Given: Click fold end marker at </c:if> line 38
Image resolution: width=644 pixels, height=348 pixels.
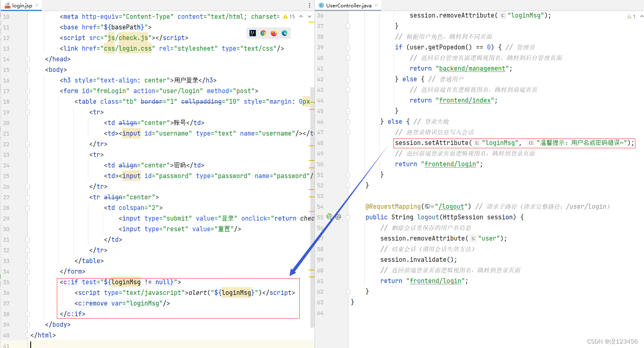Looking at the screenshot, I should (27, 314).
